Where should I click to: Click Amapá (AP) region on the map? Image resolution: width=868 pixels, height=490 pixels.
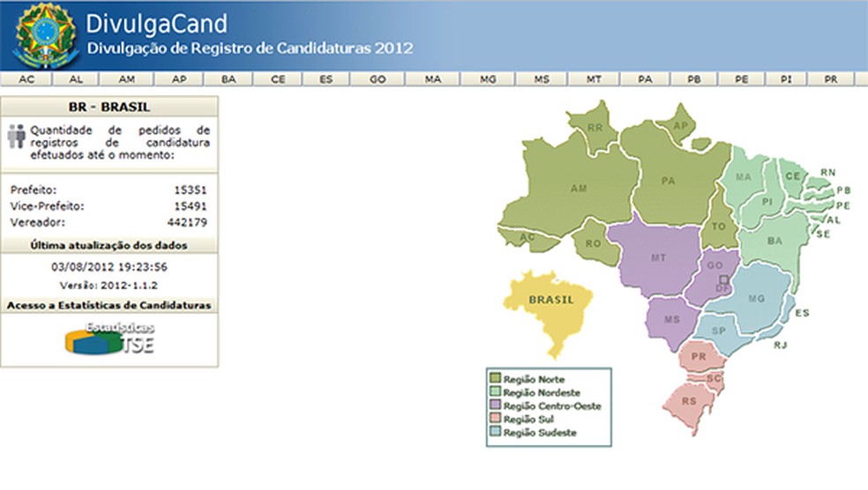coord(680,125)
